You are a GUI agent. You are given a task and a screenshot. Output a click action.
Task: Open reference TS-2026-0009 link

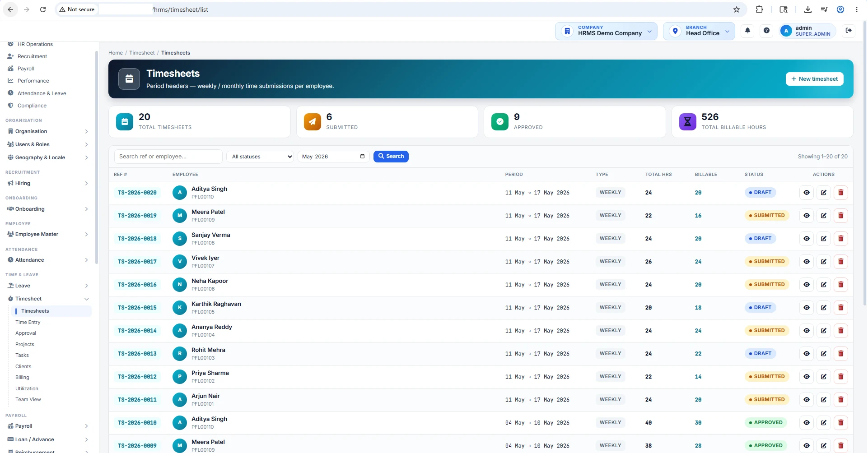137,446
